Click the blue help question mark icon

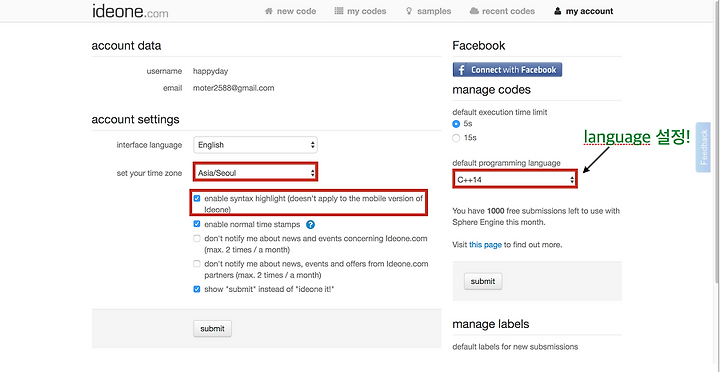click(310, 225)
